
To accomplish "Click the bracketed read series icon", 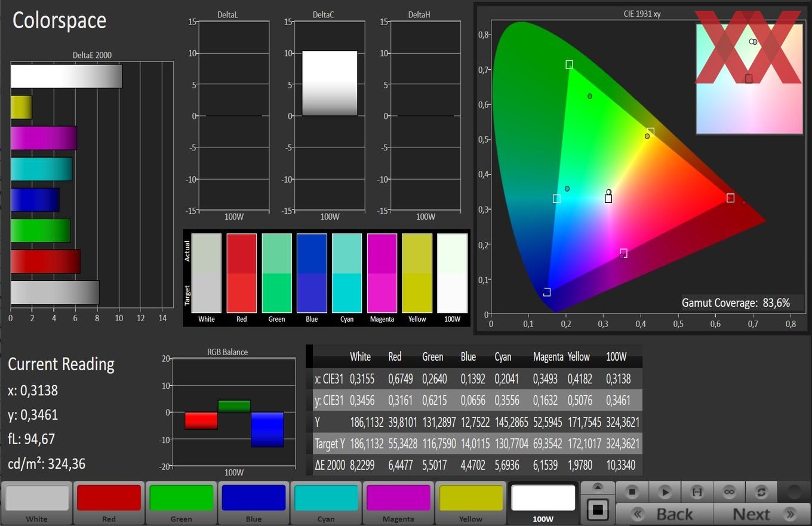I will coord(697,492).
